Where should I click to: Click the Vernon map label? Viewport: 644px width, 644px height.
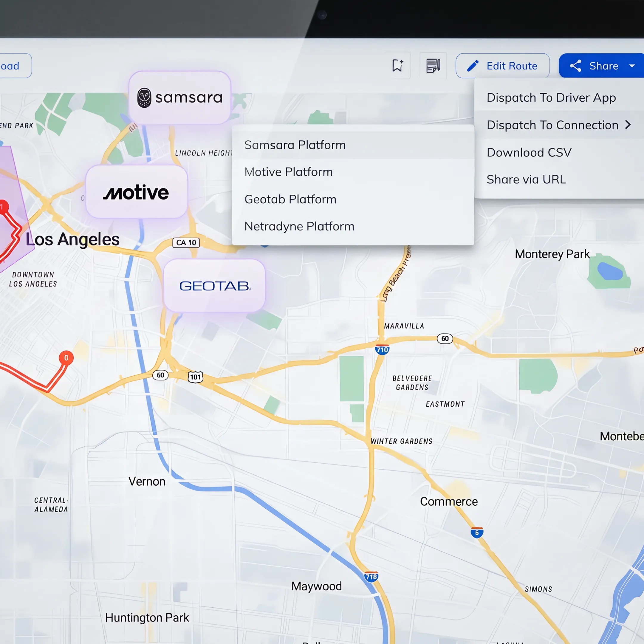147,481
